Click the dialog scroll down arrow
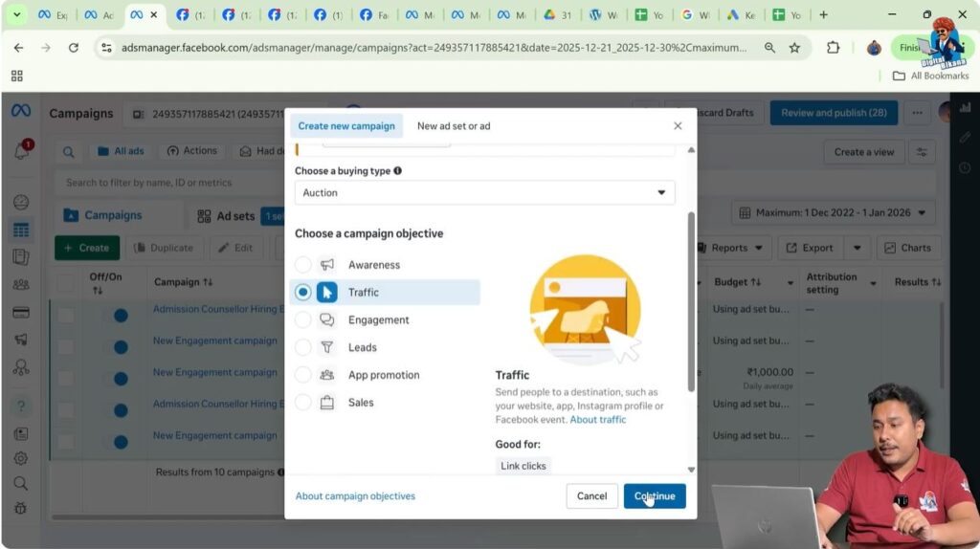Image resolution: width=980 pixels, height=549 pixels. pos(691,470)
